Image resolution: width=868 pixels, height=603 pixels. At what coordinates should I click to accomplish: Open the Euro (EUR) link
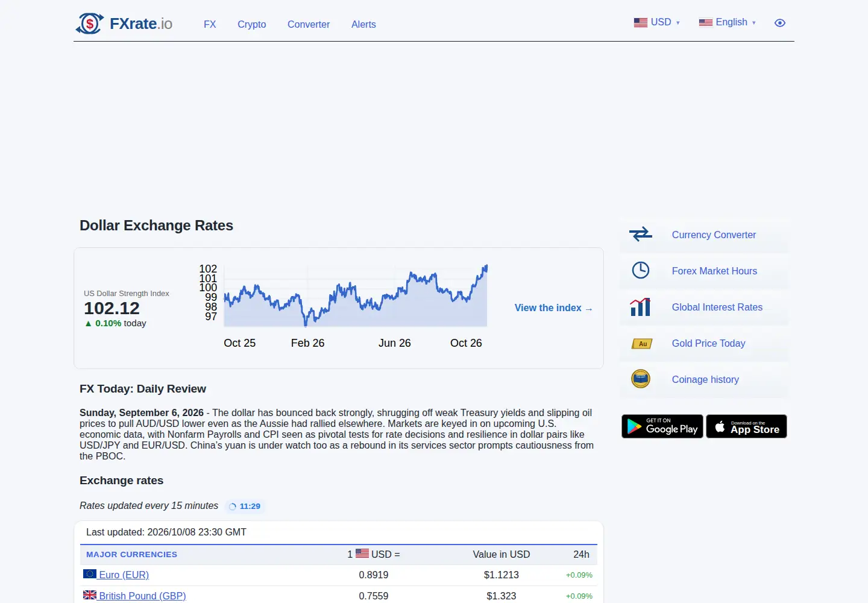(x=124, y=575)
